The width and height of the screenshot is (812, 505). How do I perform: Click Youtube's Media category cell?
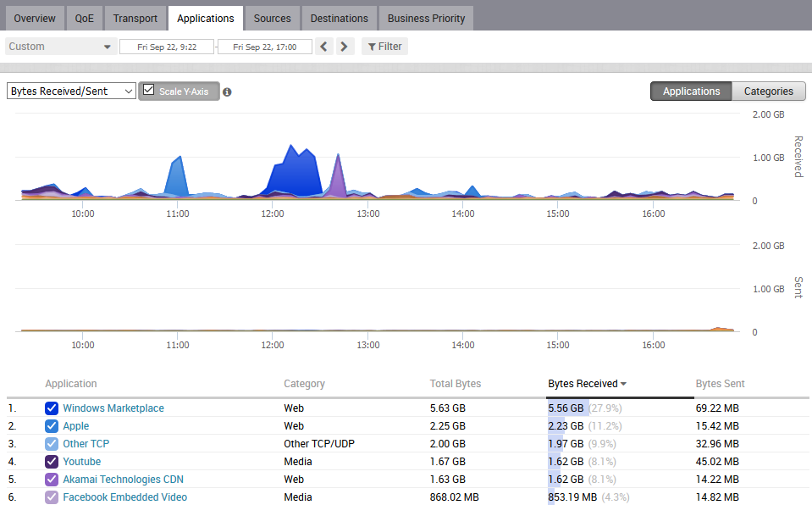coord(298,462)
